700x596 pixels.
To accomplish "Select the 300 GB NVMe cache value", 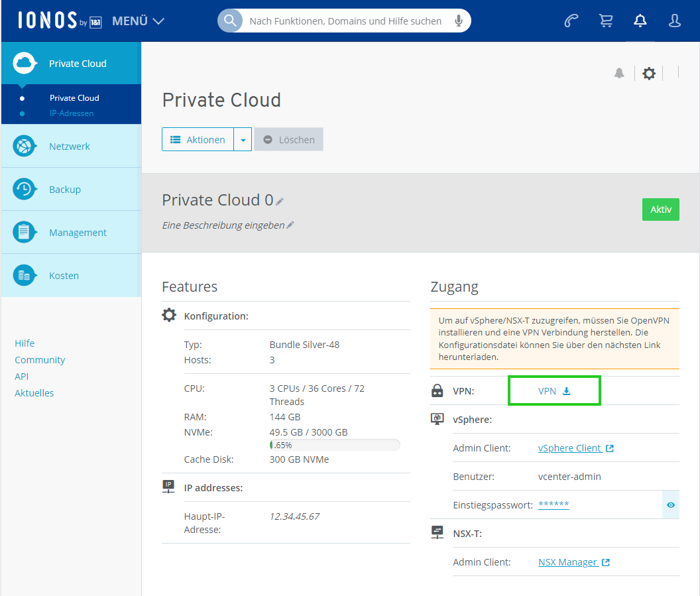I will pos(299,459).
